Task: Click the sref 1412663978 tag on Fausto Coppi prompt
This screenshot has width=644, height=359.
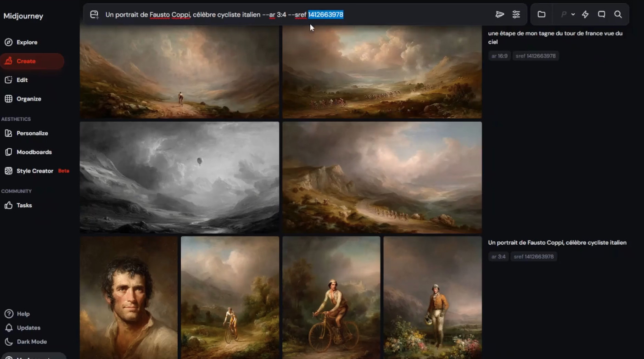Action: pyautogui.click(x=533, y=257)
